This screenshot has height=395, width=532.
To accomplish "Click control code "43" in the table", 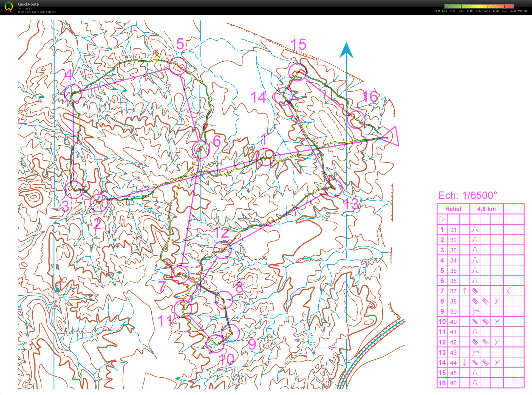I will tap(453, 353).
